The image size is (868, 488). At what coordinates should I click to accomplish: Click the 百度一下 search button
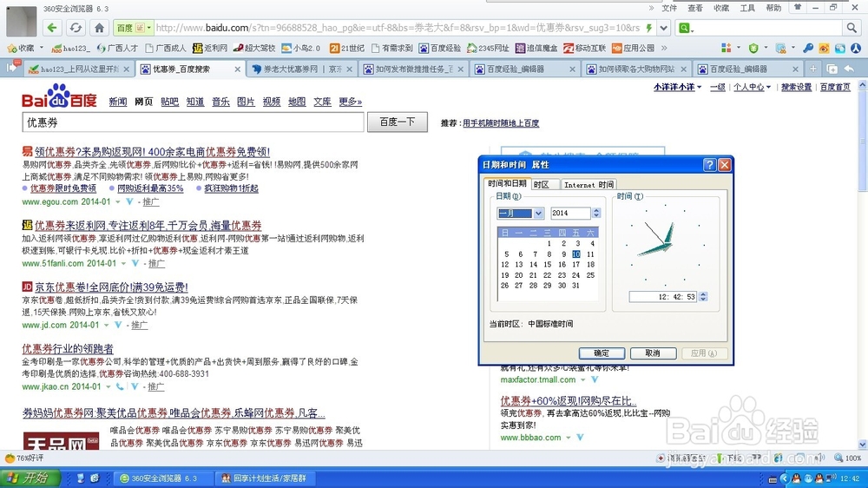point(398,122)
